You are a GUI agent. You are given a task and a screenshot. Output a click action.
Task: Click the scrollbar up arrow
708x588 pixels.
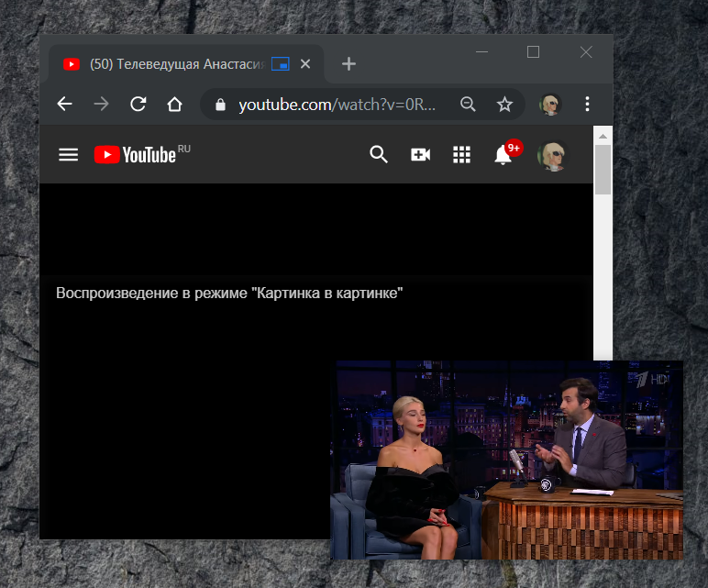click(603, 136)
